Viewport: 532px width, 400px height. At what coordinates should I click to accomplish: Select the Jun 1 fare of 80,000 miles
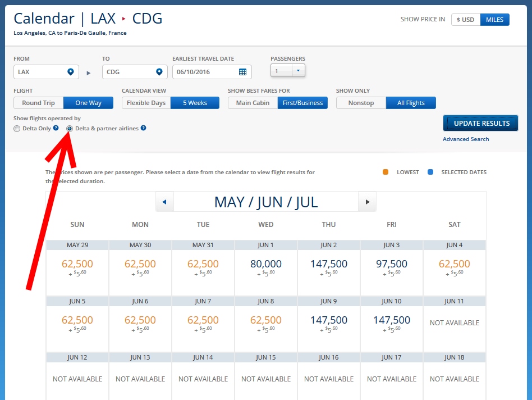266,267
